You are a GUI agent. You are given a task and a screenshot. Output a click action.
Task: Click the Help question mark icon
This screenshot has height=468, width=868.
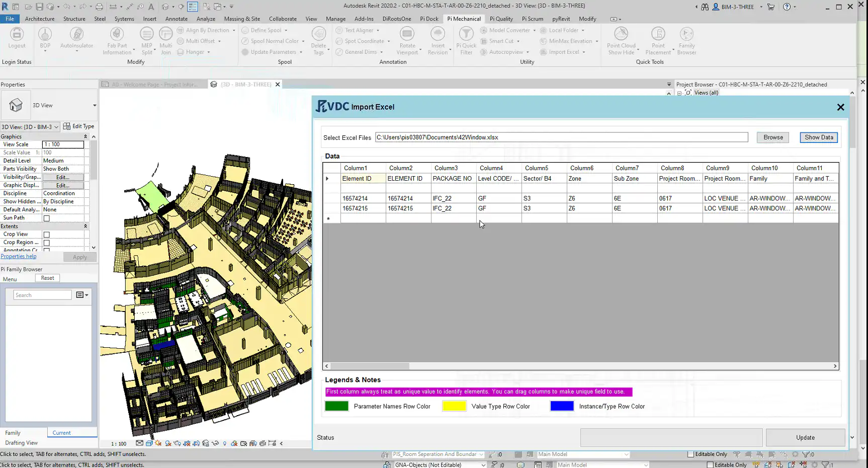[x=787, y=7]
